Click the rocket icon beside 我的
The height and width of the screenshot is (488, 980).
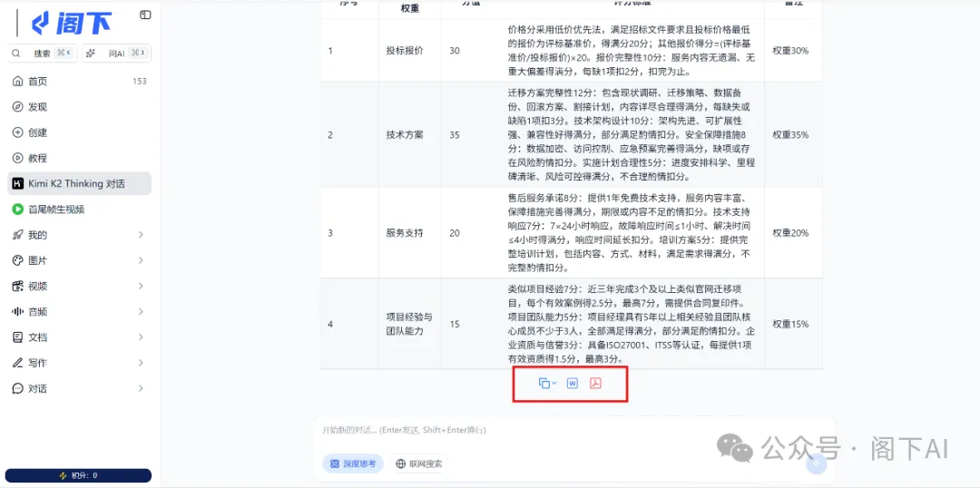click(x=17, y=235)
